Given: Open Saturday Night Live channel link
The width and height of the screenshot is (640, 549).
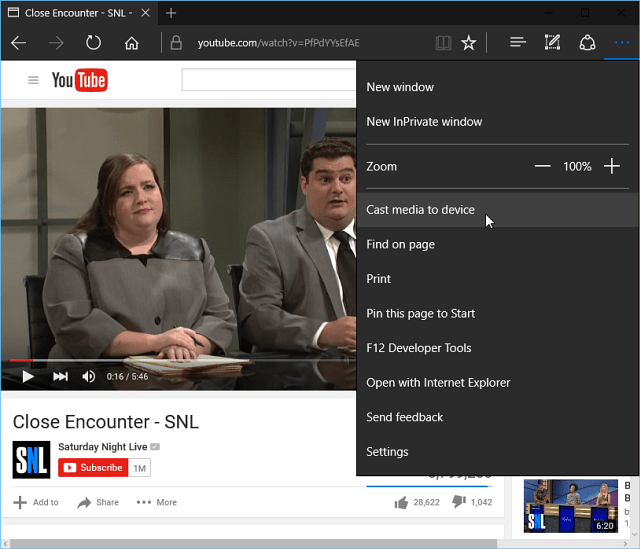Looking at the screenshot, I should (x=102, y=447).
